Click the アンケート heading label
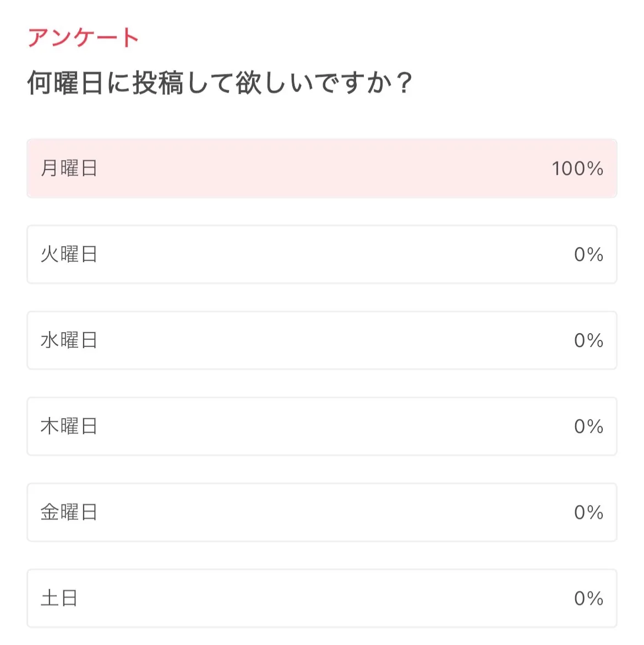This screenshot has width=644, height=645. tap(83, 38)
